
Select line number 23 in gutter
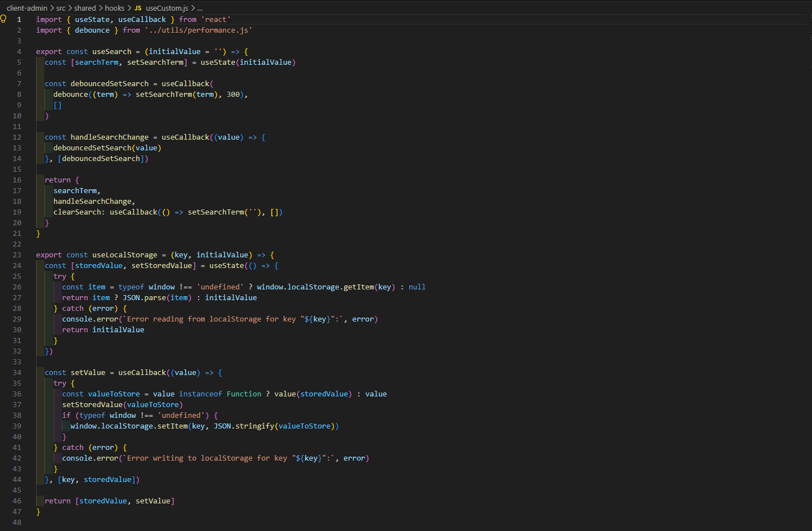click(x=17, y=255)
